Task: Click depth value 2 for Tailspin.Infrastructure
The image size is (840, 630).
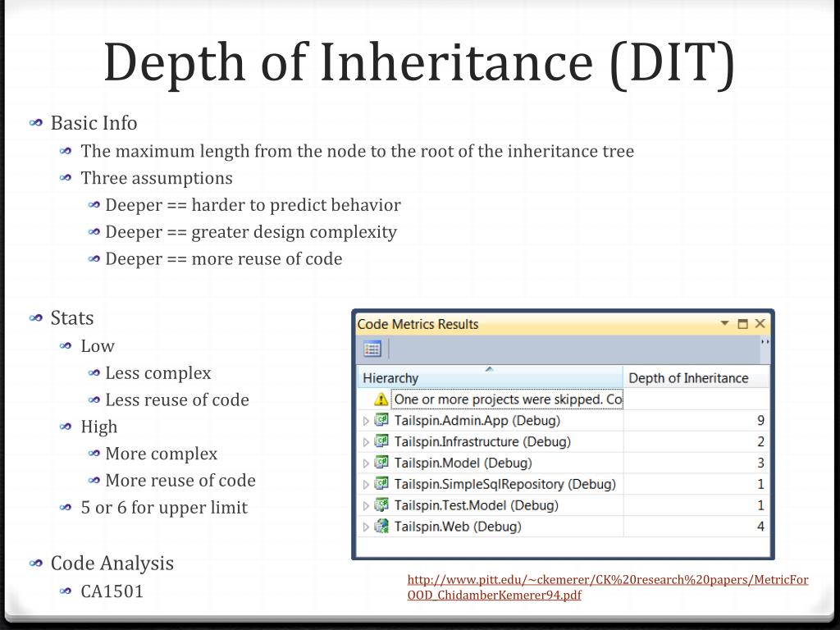Action: click(x=760, y=441)
